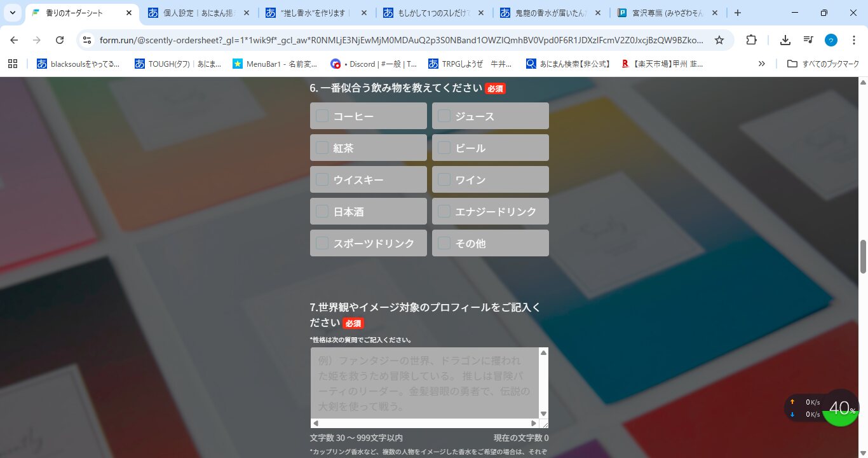This screenshot has width=868, height=458.
Task: Click the textarea scroll-down arrow
Action: coord(543,414)
